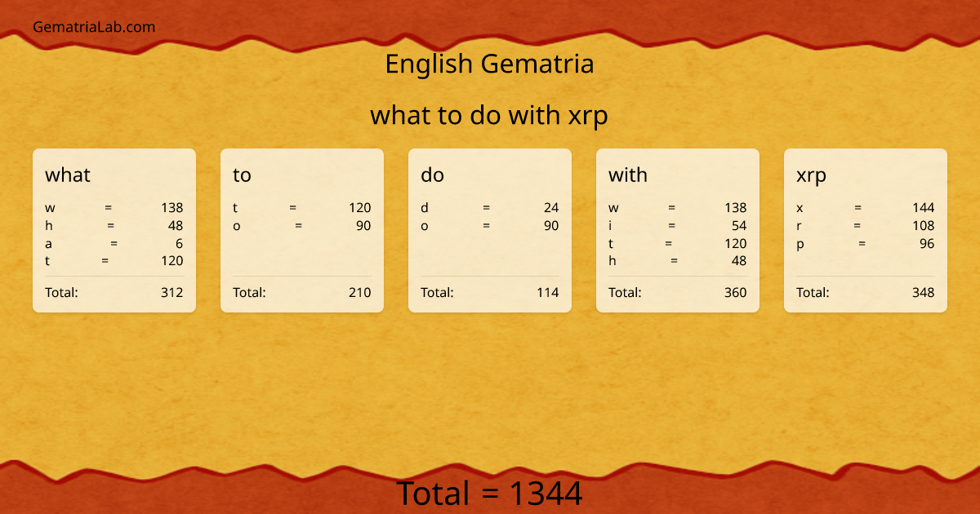This screenshot has height=514, width=980.
Task: Click the English Gematria heading
Action: click(x=489, y=64)
